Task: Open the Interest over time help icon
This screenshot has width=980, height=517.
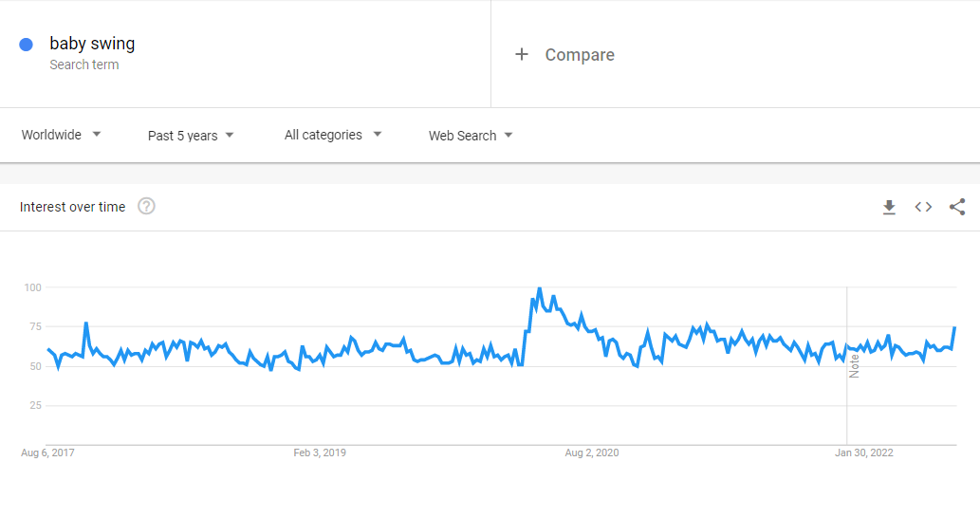Action: (x=146, y=207)
